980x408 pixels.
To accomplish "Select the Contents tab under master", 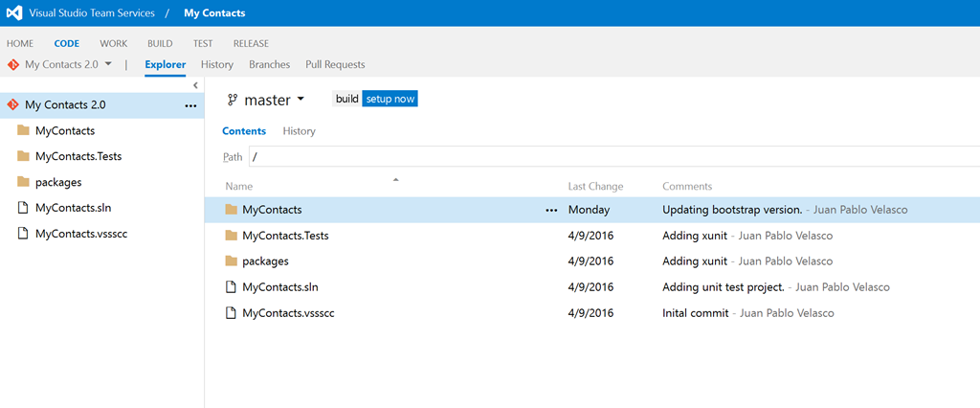I will pyautogui.click(x=244, y=131).
